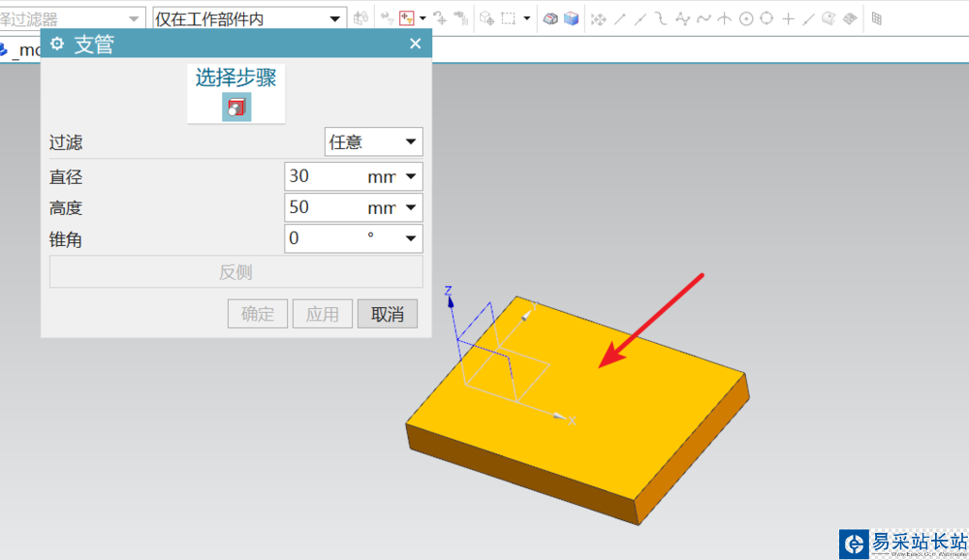Click the shaded blue cube display icon
Viewport: 969px width, 560px height.
point(571,18)
